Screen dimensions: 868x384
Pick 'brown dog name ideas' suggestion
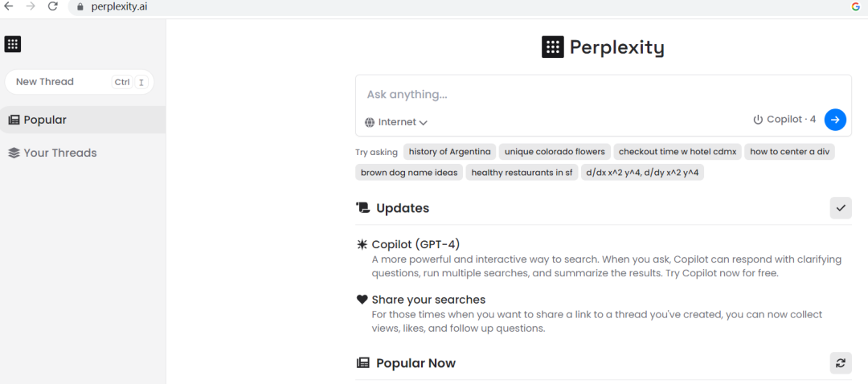409,172
